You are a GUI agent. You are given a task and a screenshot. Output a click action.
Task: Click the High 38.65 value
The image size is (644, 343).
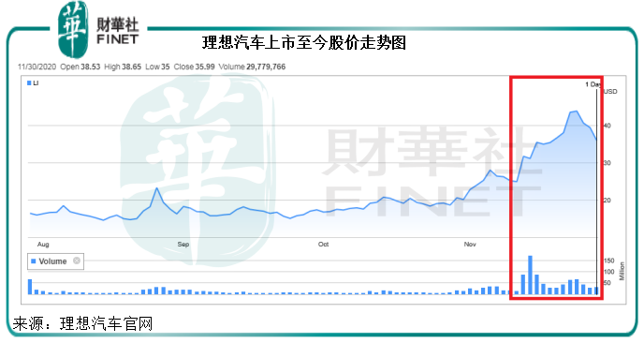[123, 67]
